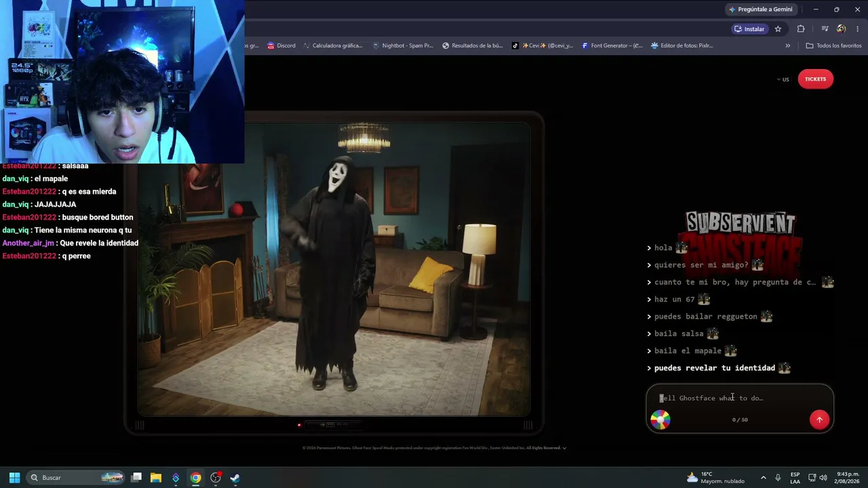Click the Ghostface icon beside "baila salsa"
The image size is (868, 488).
point(713,334)
